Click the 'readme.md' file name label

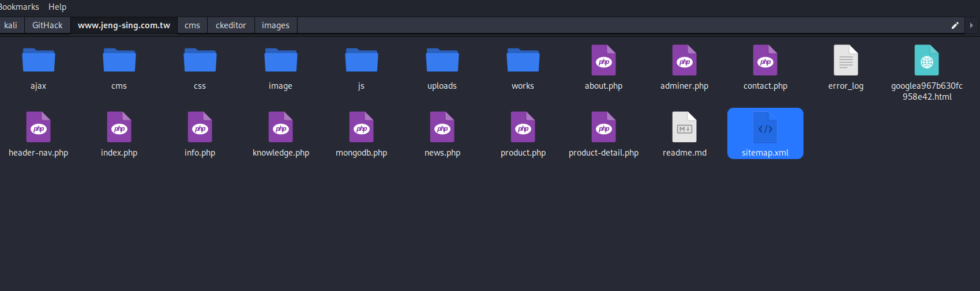point(685,153)
